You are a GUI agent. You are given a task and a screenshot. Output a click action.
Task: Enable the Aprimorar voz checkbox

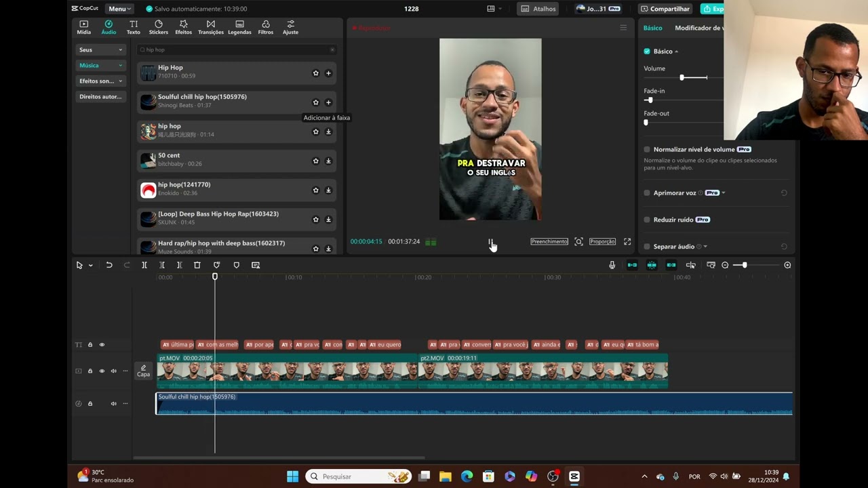pos(647,192)
